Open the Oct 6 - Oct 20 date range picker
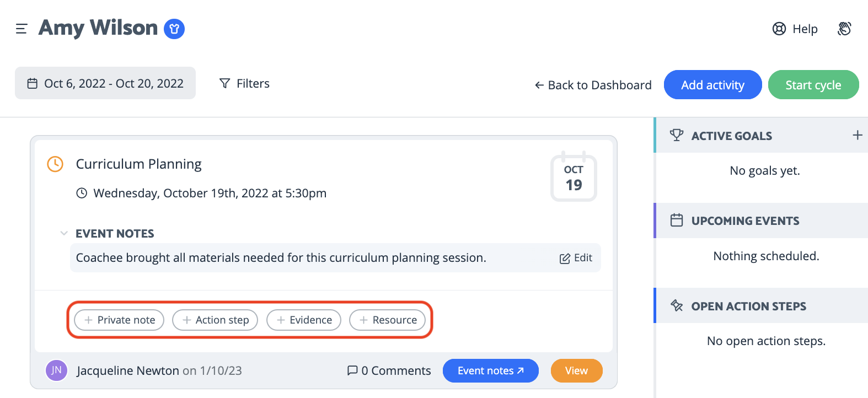868x398 pixels. coord(105,83)
